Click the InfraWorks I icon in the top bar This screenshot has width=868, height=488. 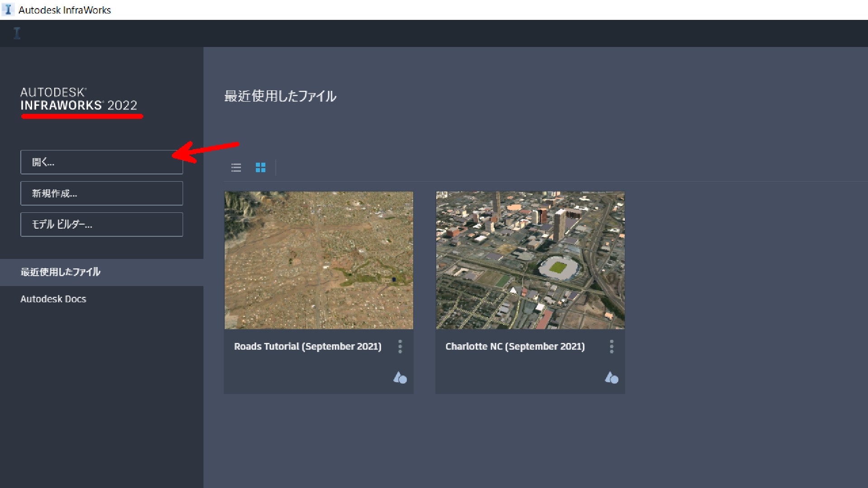coord(17,33)
